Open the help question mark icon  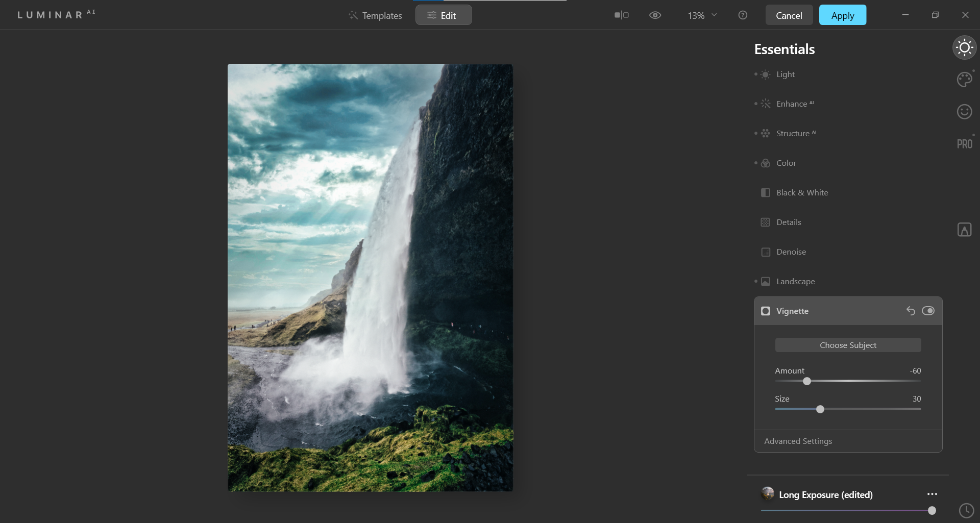743,15
